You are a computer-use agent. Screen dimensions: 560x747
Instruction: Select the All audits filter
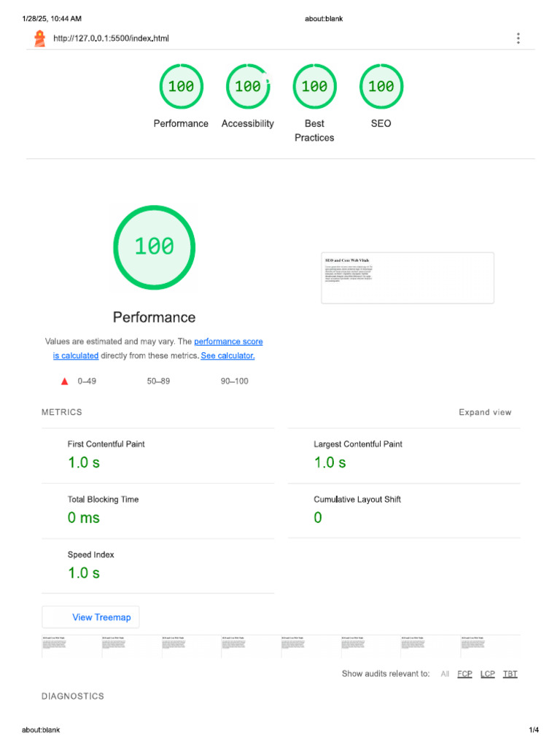click(x=445, y=673)
